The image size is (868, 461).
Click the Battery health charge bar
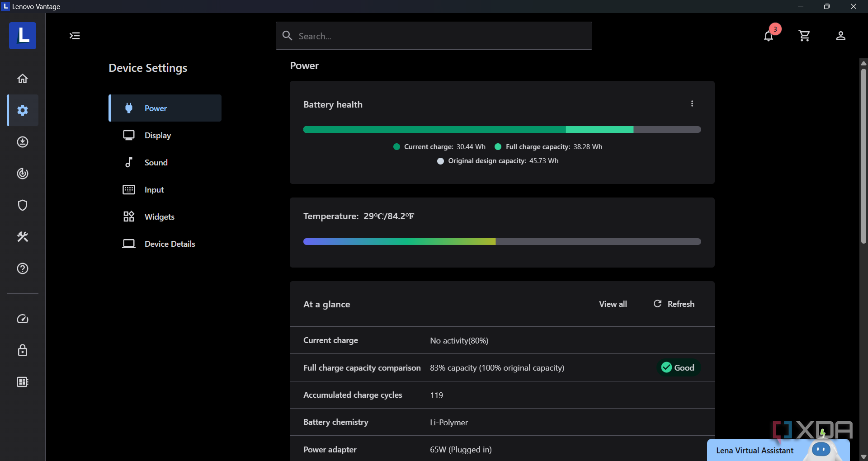tap(502, 130)
